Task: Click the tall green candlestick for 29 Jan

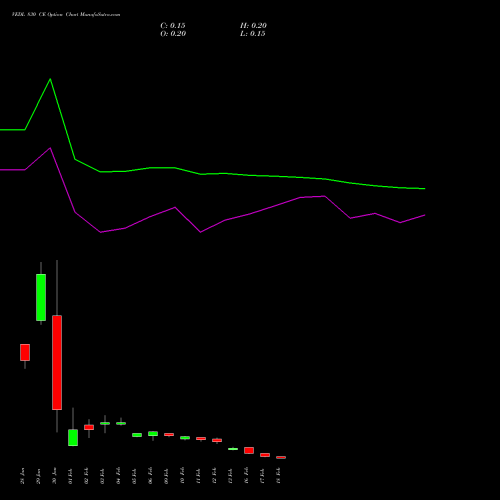Action: click(41, 297)
